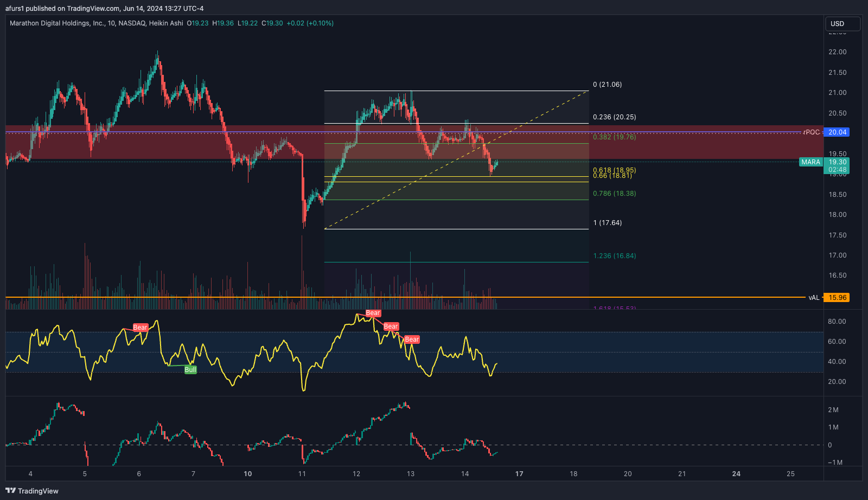Click date 11 on the time axis
The width and height of the screenshot is (868, 500).
pos(302,474)
